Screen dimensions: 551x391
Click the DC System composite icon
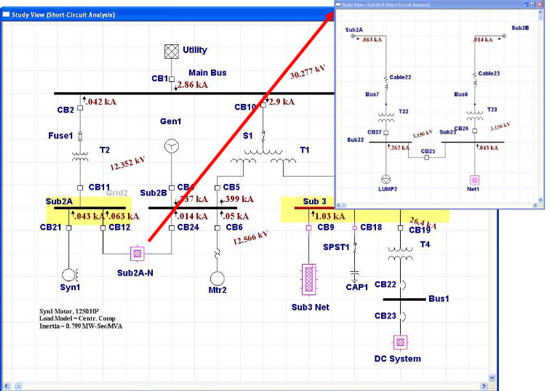click(400, 342)
